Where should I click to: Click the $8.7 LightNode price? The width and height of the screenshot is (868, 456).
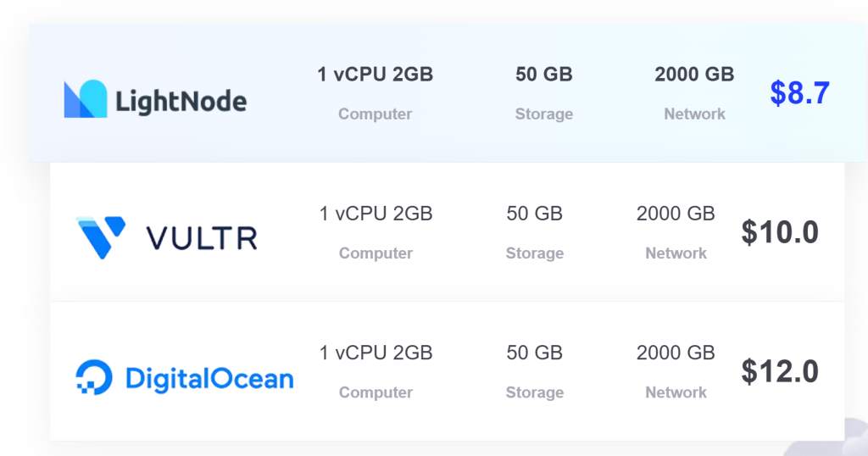(800, 93)
